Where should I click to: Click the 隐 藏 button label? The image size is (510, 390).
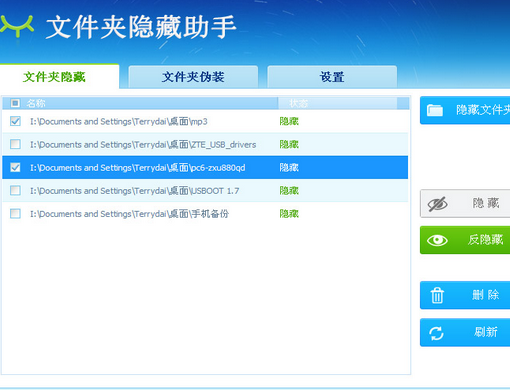coord(486,203)
